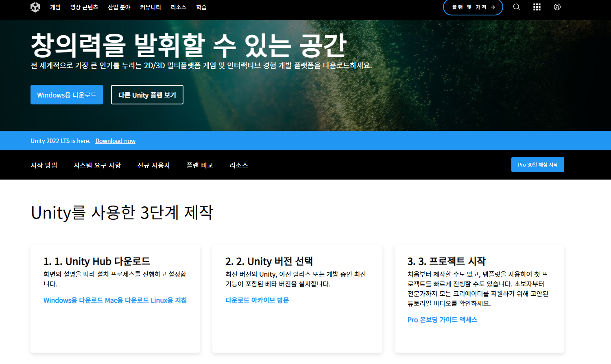Click the 플랜 및 가격 button
Screen dimensions: 611x364
(473, 7)
